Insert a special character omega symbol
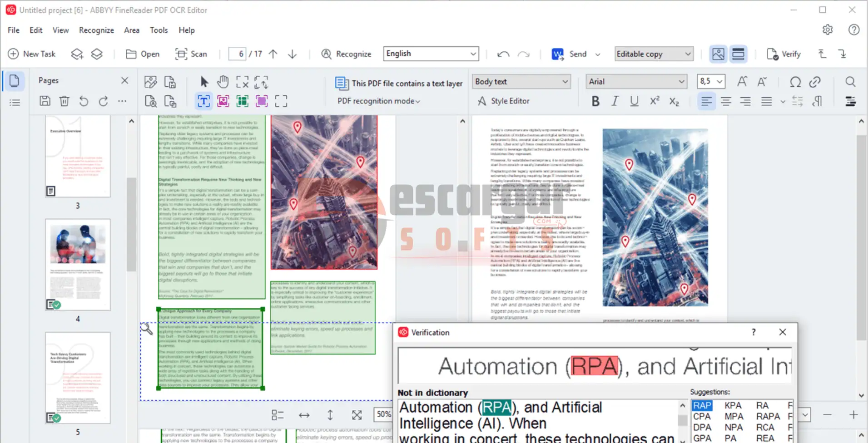This screenshot has height=443, width=868. (795, 82)
